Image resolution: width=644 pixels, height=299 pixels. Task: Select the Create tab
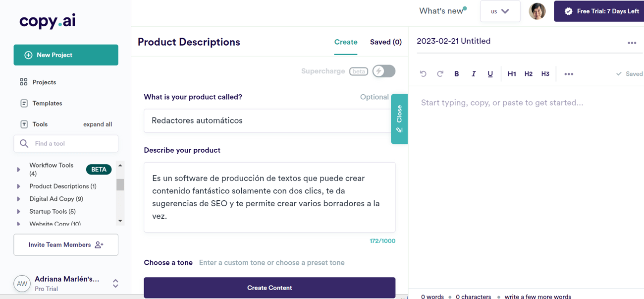tap(346, 42)
